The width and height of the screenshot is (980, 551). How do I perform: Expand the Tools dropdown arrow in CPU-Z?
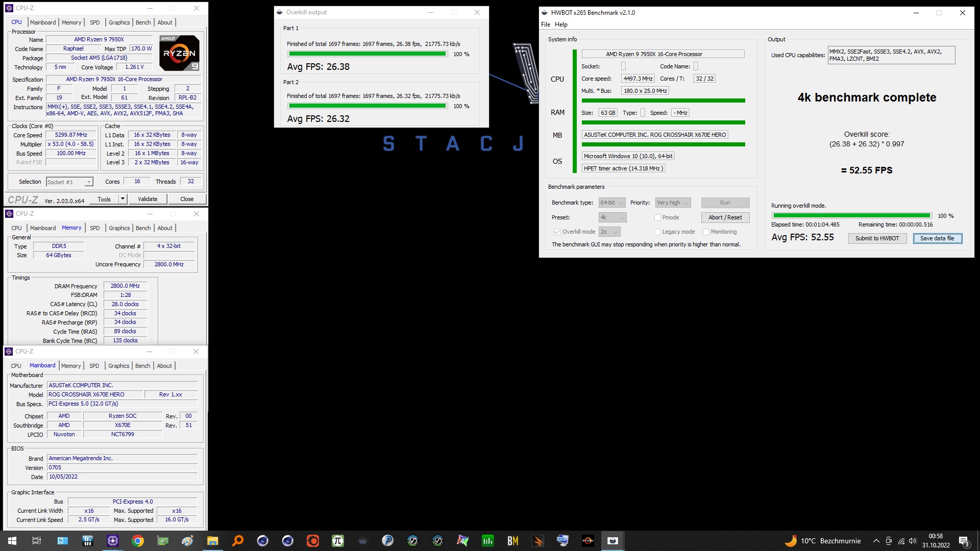coord(122,199)
